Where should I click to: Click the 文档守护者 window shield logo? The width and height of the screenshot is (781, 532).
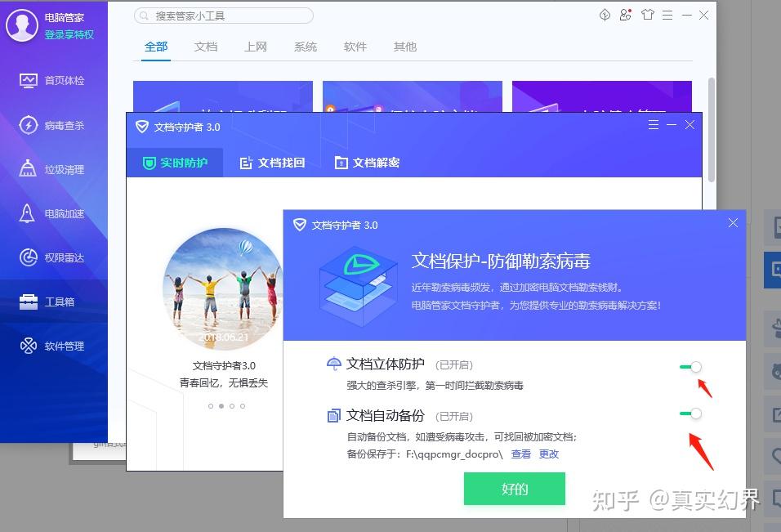142,127
